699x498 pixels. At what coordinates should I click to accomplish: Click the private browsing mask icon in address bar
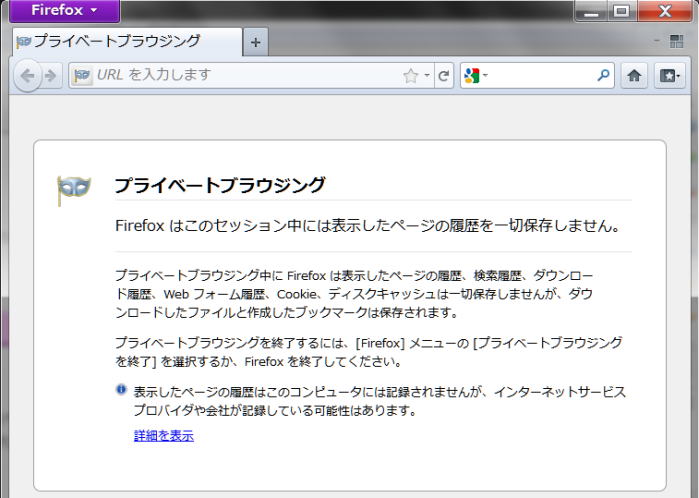coord(82,75)
